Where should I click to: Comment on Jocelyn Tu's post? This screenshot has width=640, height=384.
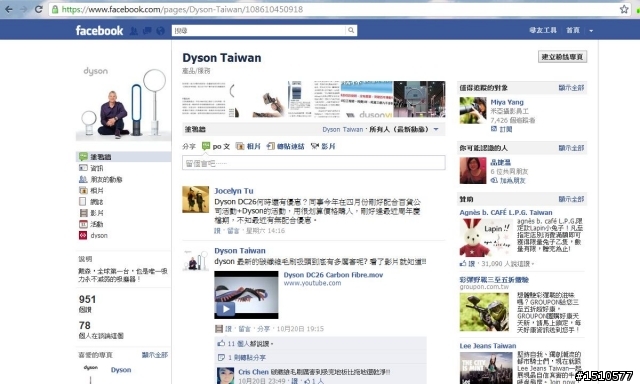233,231
